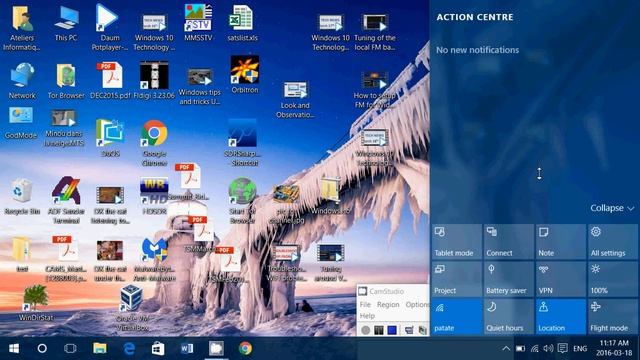Open the Tuning of the local FM video
The image size is (640, 360).
375,32
